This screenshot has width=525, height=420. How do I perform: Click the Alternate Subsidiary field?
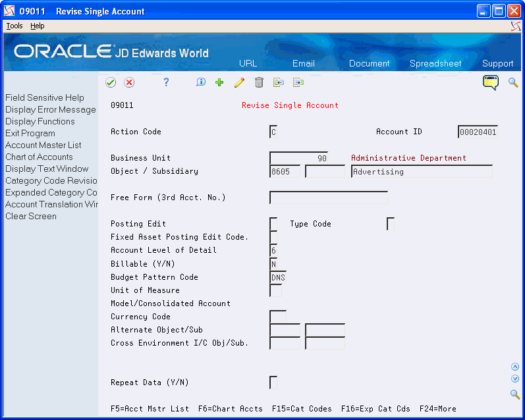[x=325, y=330]
